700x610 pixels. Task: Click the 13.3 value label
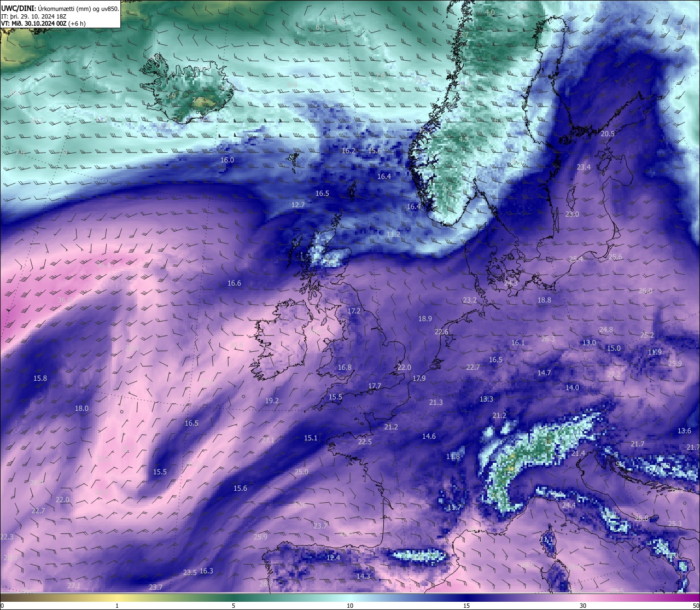486,399
